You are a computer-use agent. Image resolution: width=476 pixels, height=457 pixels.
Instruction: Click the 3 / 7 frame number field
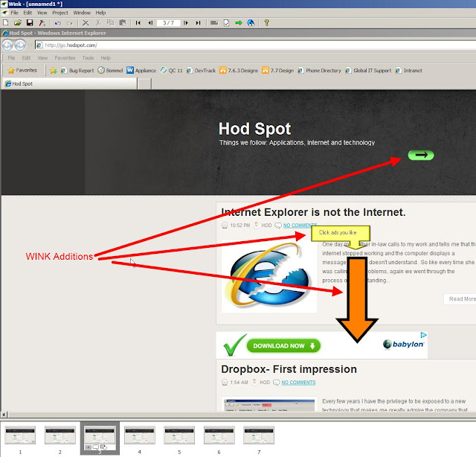tap(169, 23)
